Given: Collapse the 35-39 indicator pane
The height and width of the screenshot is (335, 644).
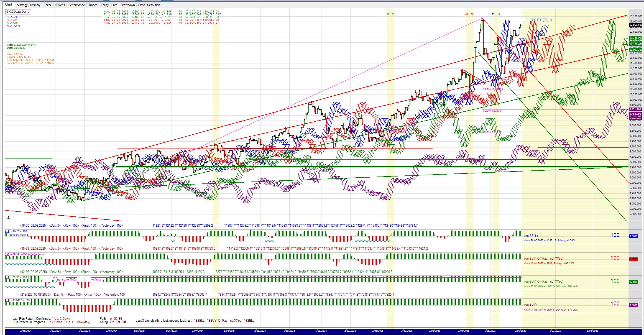Looking at the screenshot, I should [7, 254].
